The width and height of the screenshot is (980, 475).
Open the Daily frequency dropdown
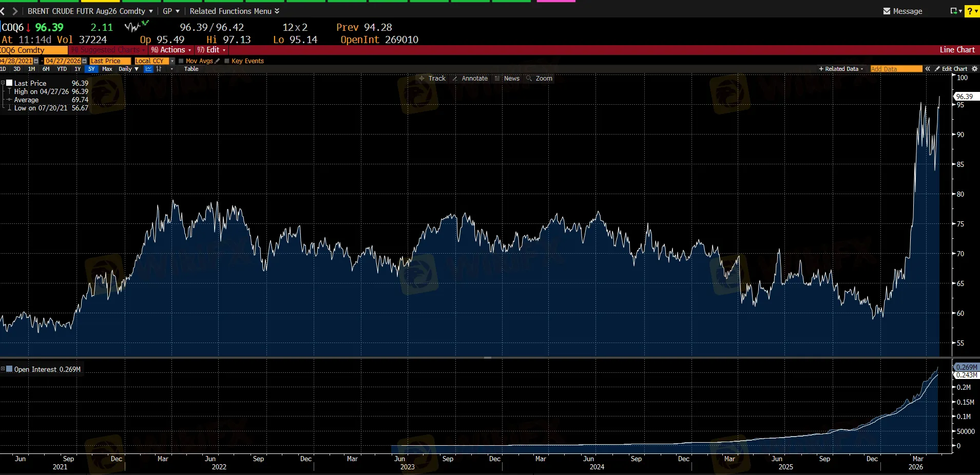128,69
